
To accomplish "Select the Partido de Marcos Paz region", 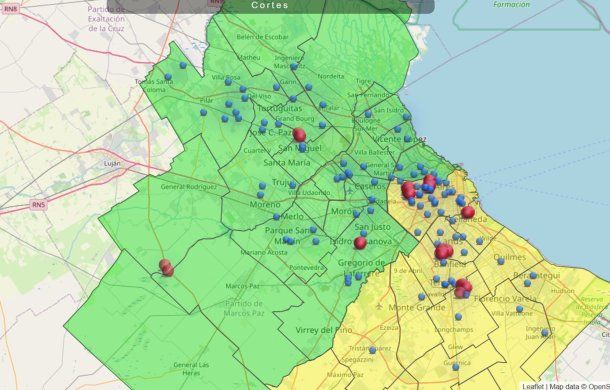I will [x=244, y=308].
